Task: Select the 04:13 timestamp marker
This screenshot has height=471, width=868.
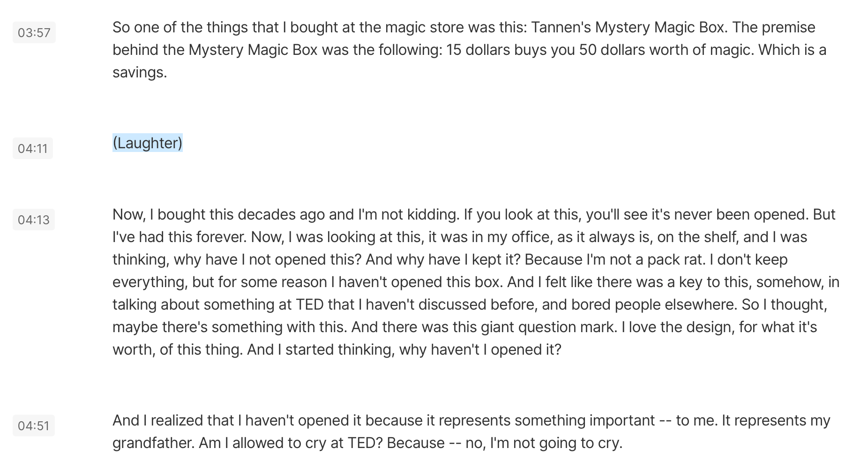Action: tap(34, 220)
